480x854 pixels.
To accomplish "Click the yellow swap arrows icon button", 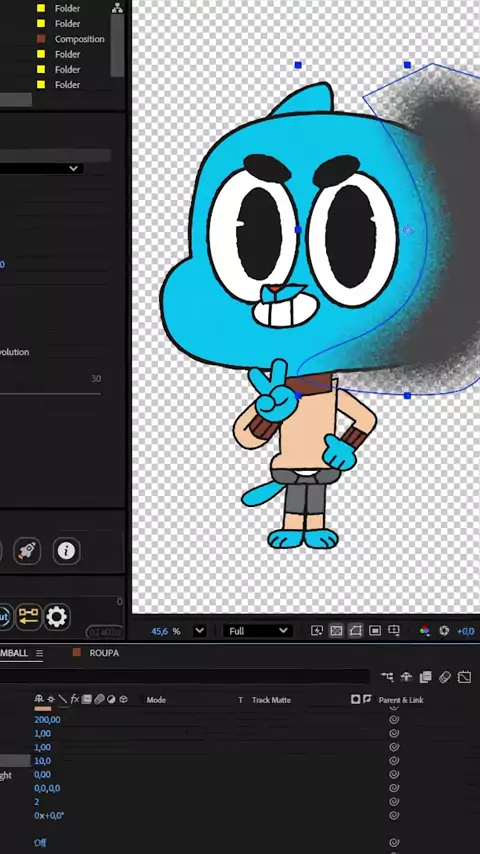I will coord(28,617).
